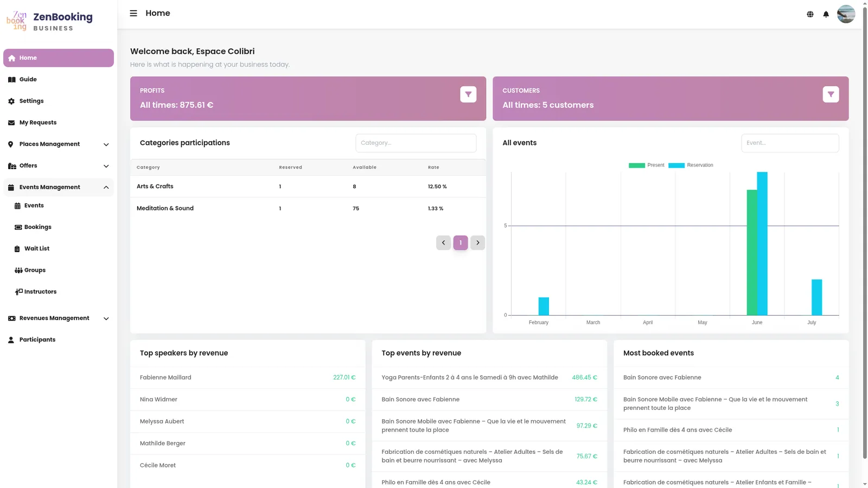Click the February Reservation bar

click(x=544, y=306)
